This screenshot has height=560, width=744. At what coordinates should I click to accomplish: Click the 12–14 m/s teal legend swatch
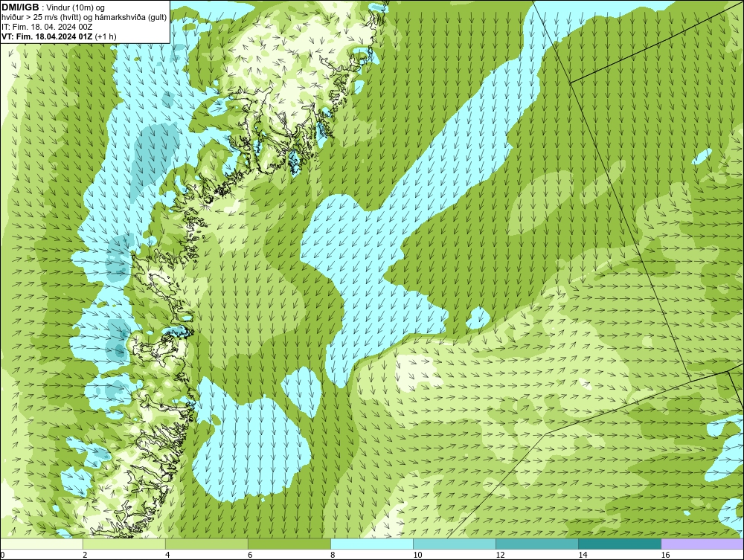(536, 544)
